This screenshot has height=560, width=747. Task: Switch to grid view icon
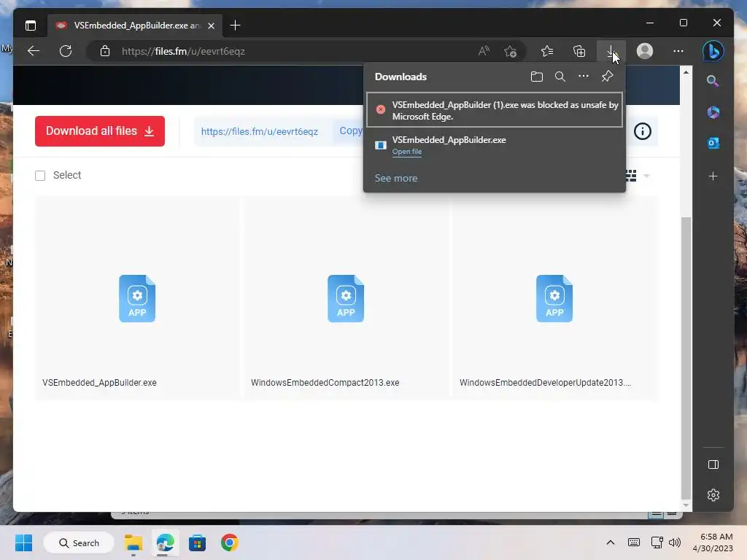pyautogui.click(x=630, y=176)
